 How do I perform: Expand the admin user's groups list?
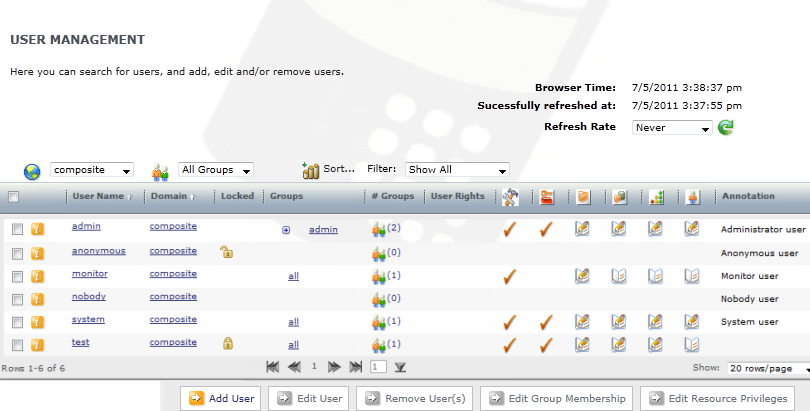[x=286, y=230]
